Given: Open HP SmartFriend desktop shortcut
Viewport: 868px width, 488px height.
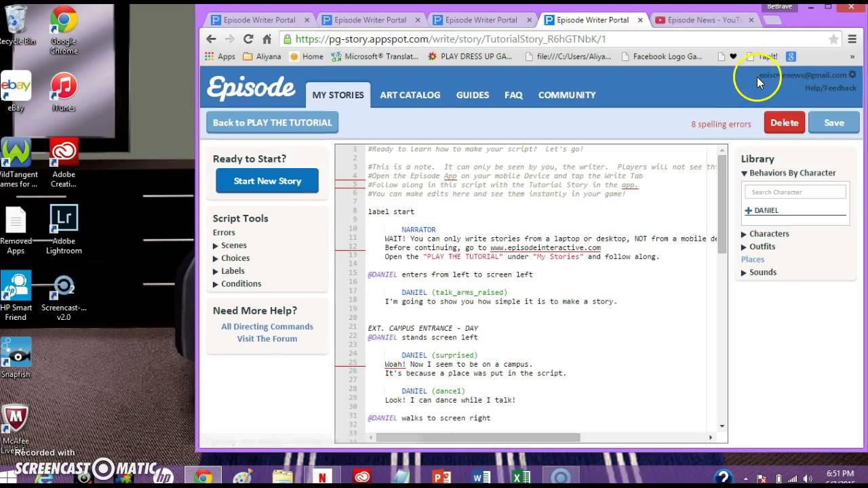Looking at the screenshot, I should tap(16, 296).
